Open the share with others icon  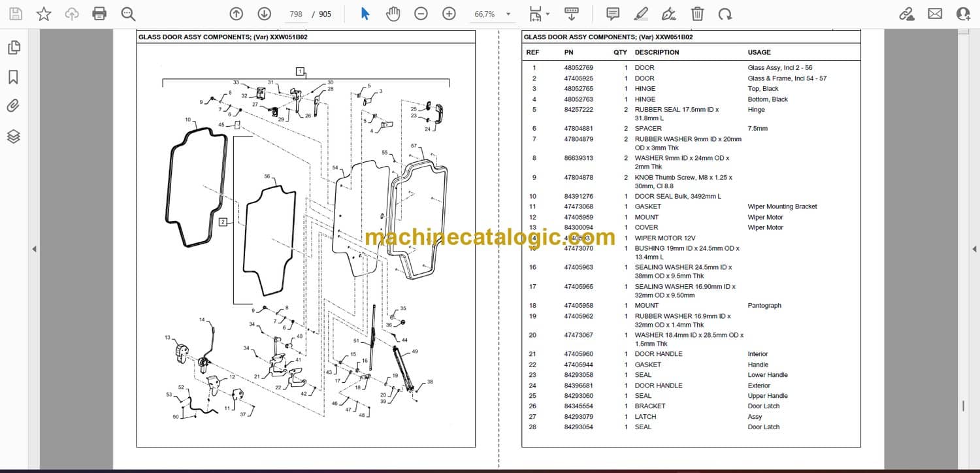[x=963, y=14]
